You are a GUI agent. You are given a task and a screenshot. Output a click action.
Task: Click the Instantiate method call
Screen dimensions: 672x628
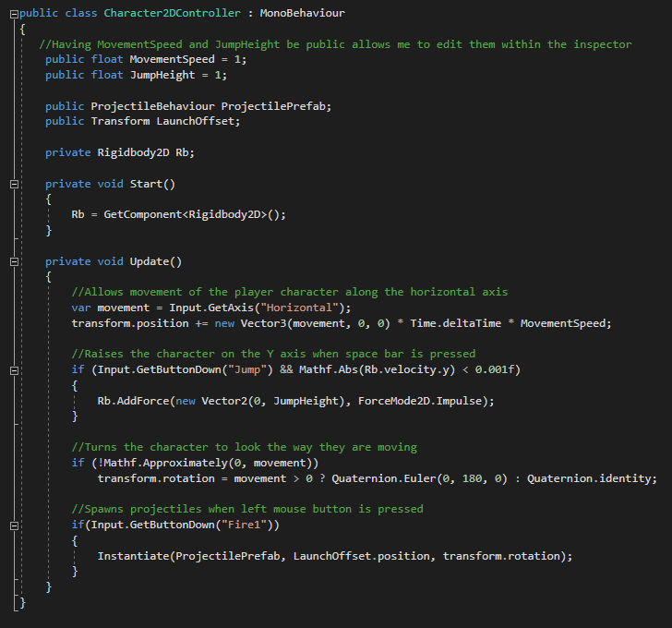133,556
